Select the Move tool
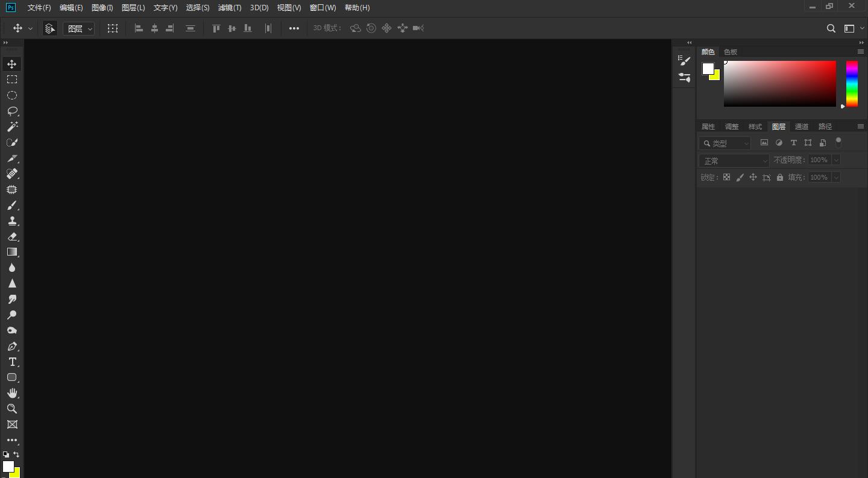Screen dimensions: 868x478 point(12,64)
